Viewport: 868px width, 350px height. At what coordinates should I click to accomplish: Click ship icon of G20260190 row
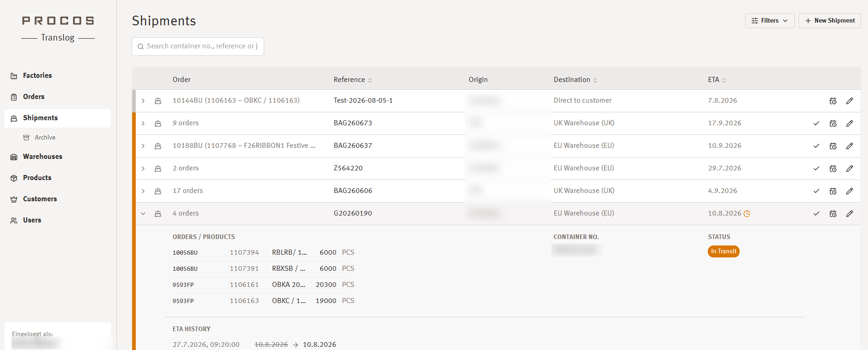tap(158, 214)
